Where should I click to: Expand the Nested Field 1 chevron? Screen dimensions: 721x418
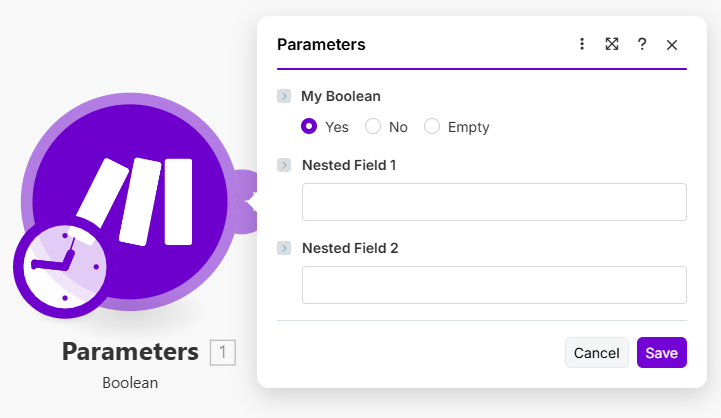click(284, 165)
